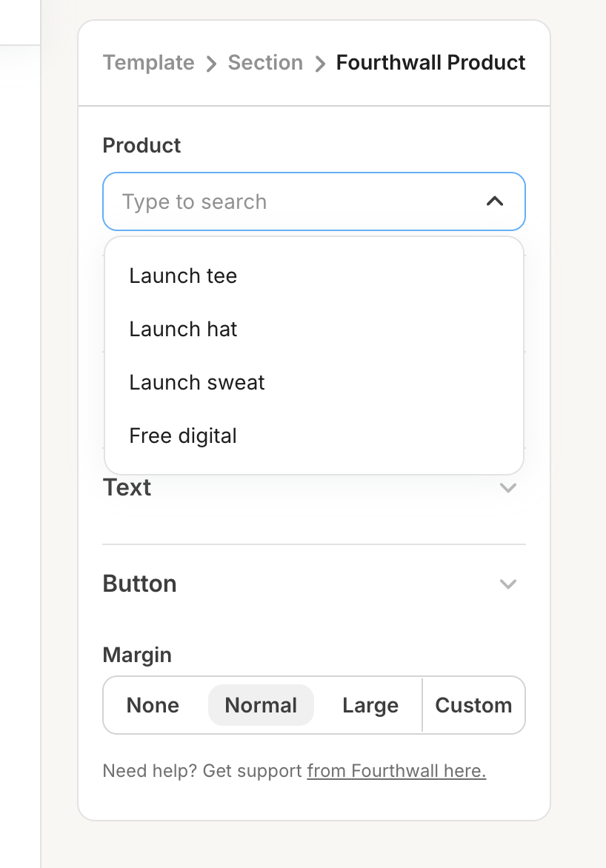Collapse the Product dropdown using the up caret
Screen dimensions: 606x868
pyautogui.click(x=495, y=201)
